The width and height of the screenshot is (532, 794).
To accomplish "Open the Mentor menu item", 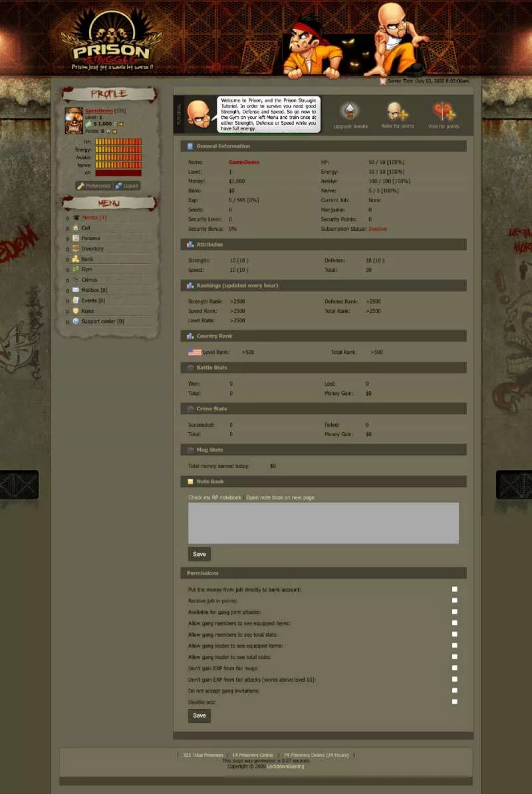I will (x=89, y=217).
